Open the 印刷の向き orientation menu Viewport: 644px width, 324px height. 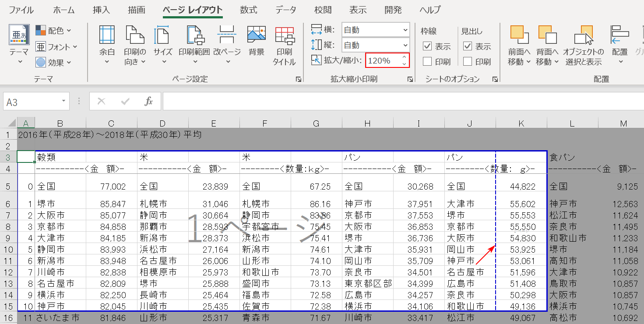pos(135,45)
